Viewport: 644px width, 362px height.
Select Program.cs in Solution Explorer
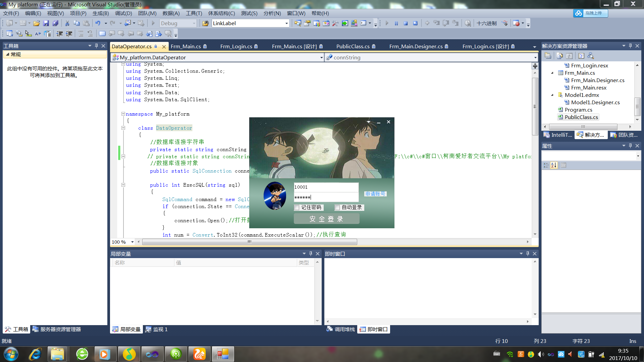click(578, 110)
